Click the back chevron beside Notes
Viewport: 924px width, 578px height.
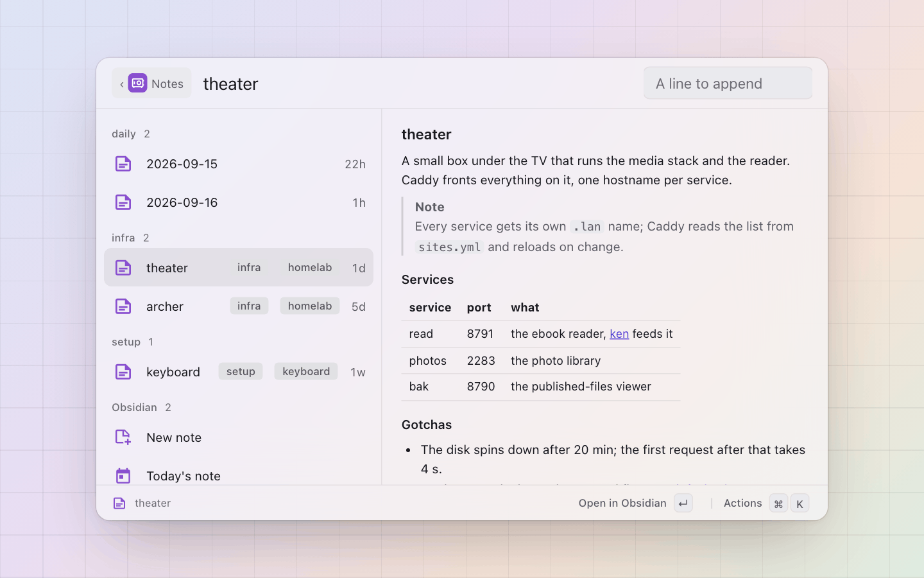point(122,84)
